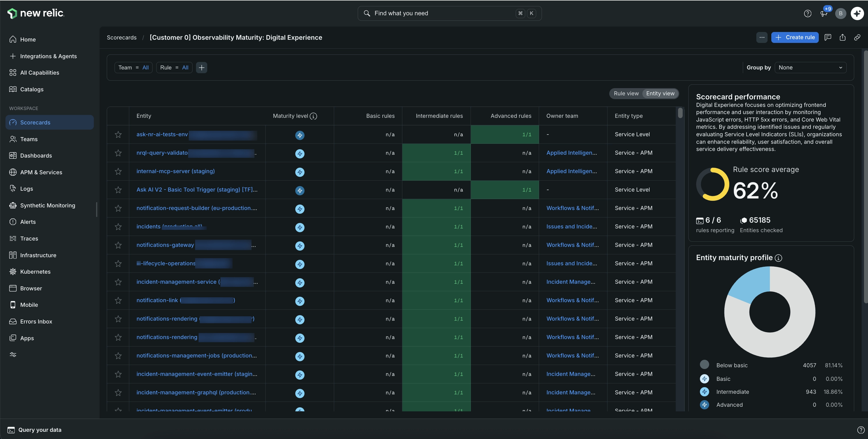The width and height of the screenshot is (868, 439).
Task: Open the help question mark icon in header
Action: (x=807, y=14)
